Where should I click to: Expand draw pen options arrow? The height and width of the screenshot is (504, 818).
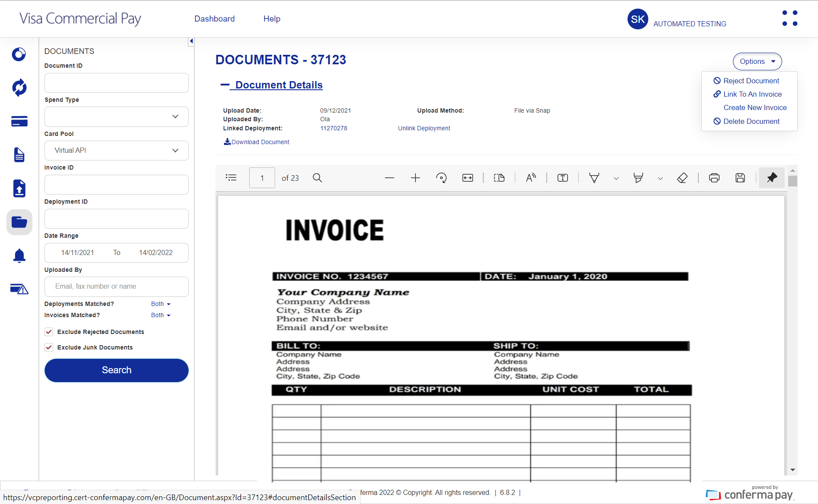(616, 178)
